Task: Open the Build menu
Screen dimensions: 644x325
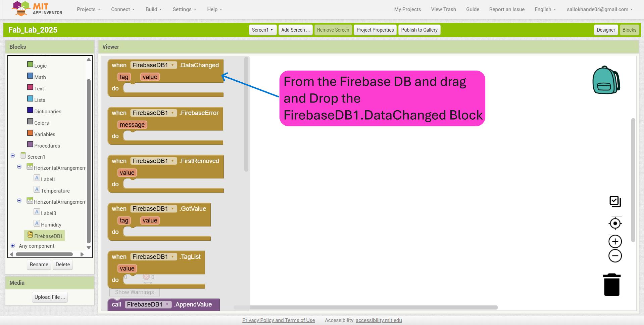Action: click(x=154, y=9)
